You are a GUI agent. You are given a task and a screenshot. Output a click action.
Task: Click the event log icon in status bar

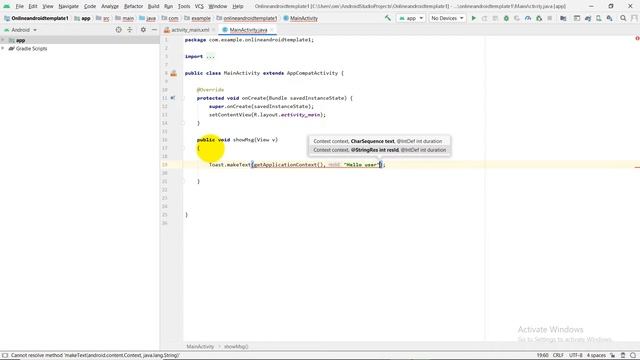(633, 355)
